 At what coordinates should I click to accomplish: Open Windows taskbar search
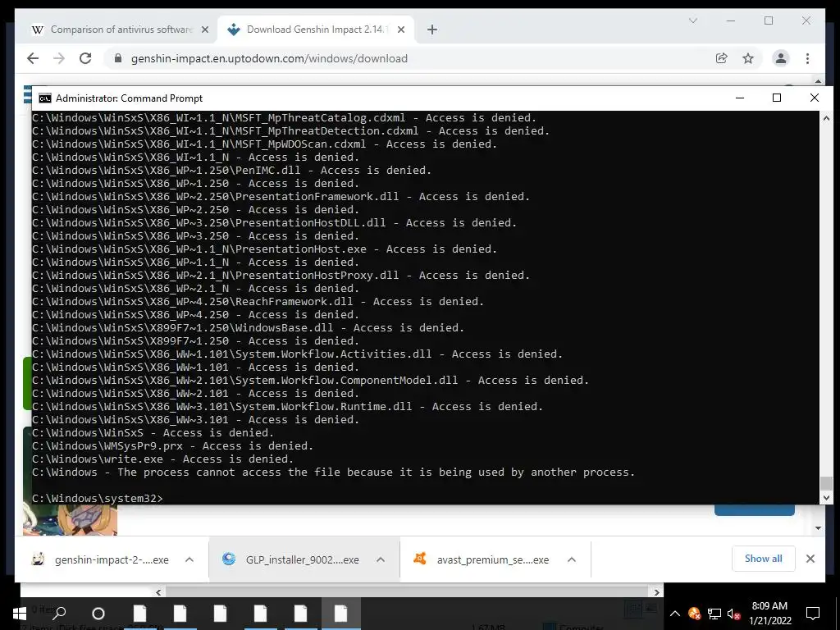[x=59, y=614]
